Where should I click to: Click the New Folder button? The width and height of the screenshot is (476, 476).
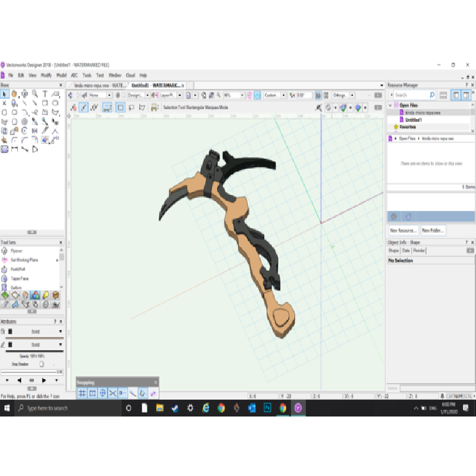pos(433,231)
